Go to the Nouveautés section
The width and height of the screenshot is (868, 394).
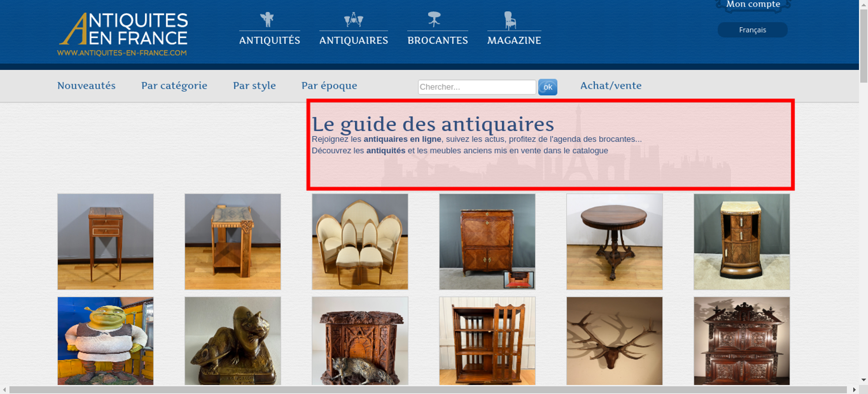[86, 85]
